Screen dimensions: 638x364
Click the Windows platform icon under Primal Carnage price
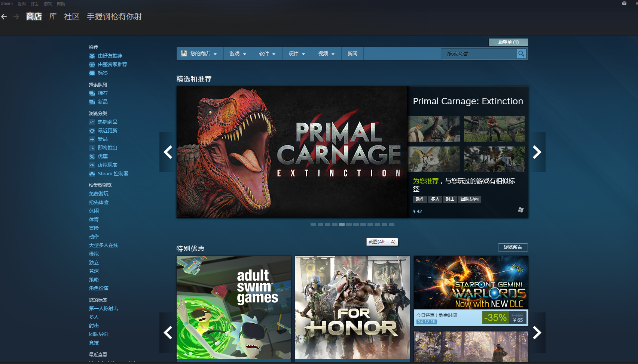520,210
